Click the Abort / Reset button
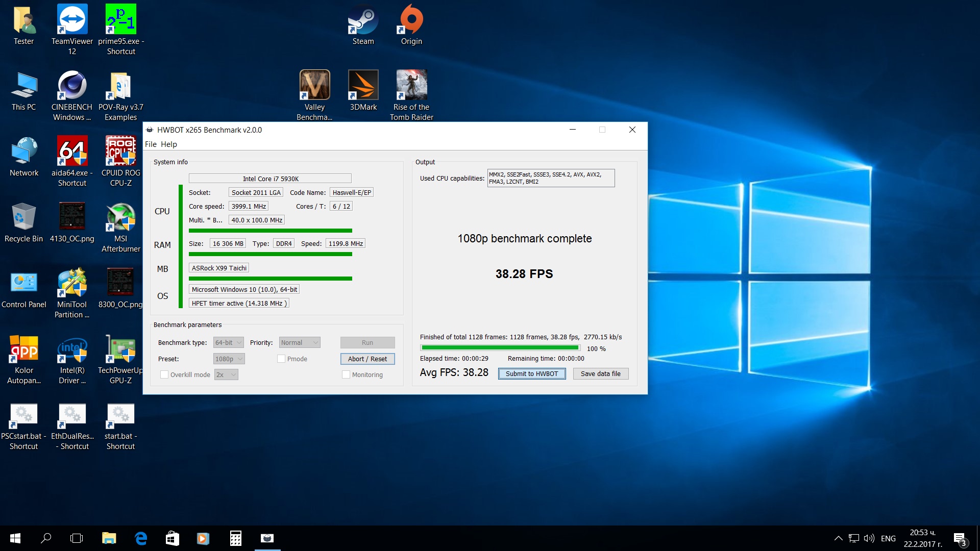The image size is (980, 551). pyautogui.click(x=367, y=359)
